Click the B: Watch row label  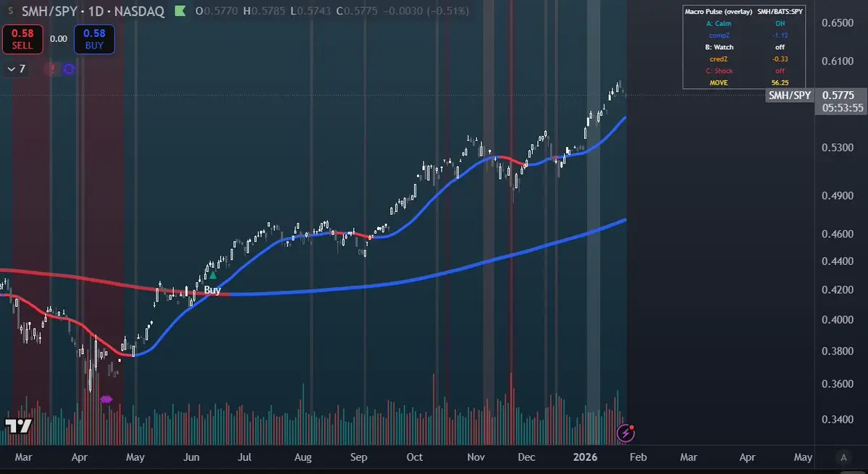click(718, 47)
